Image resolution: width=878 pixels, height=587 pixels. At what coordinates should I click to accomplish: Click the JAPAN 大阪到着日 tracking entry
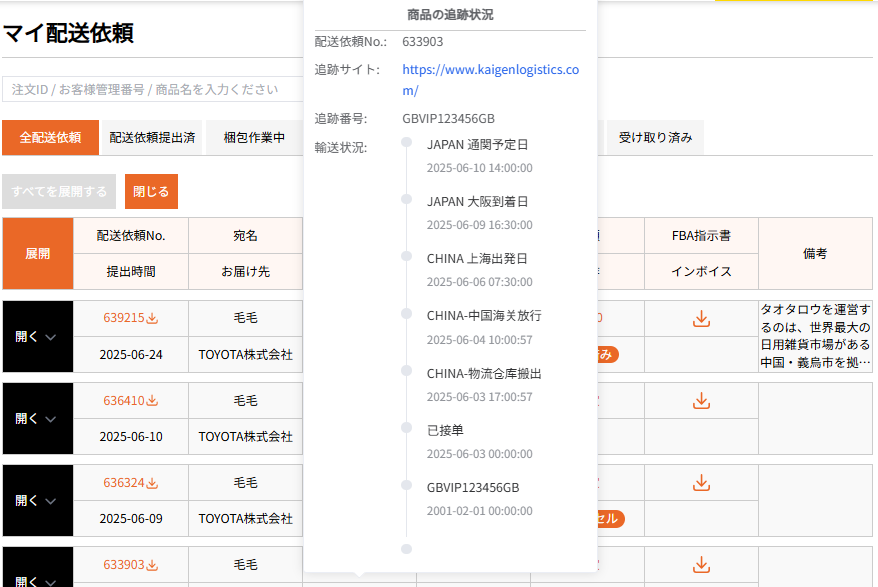point(478,202)
